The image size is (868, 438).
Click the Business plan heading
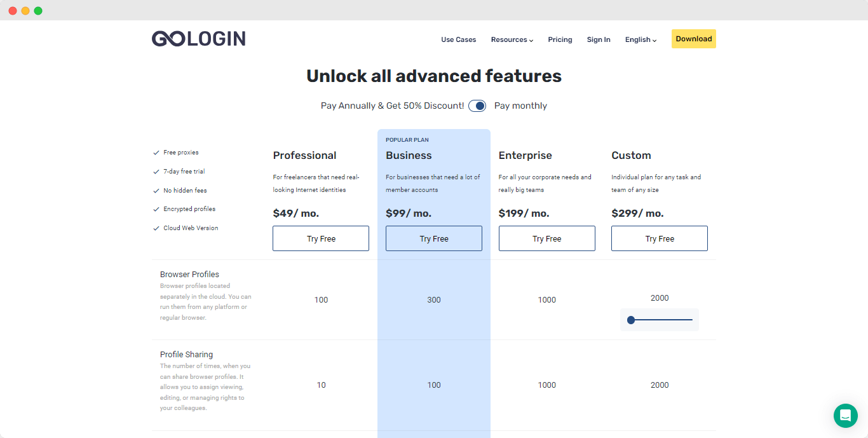click(409, 155)
